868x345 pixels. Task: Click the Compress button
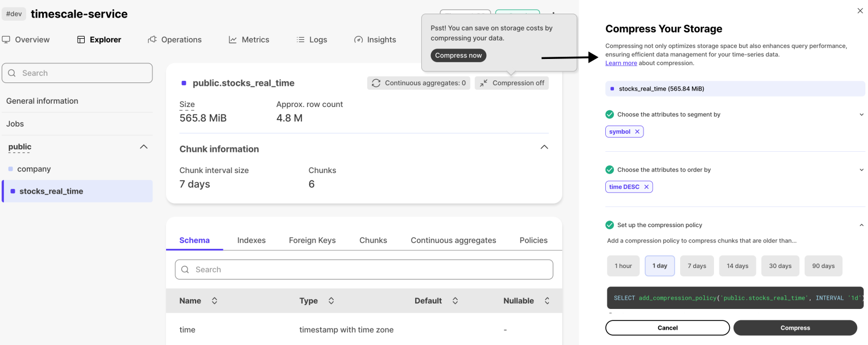click(795, 328)
